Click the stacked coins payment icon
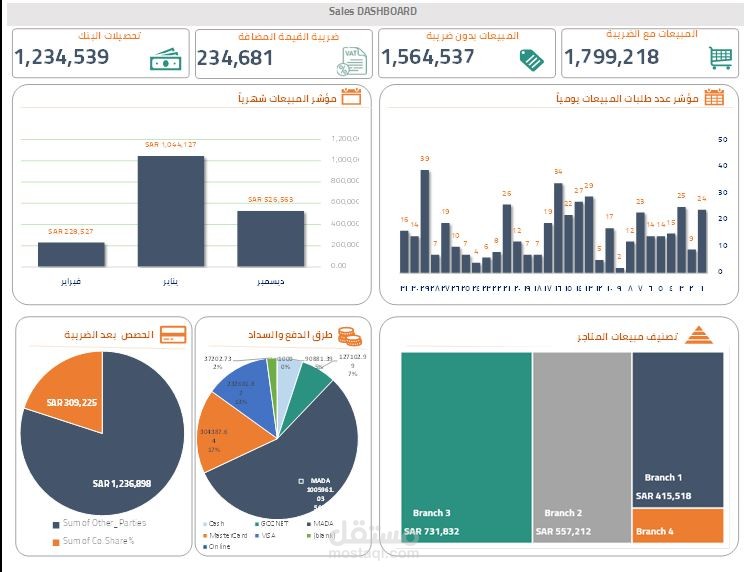This screenshot has width=748, height=572. 350,336
